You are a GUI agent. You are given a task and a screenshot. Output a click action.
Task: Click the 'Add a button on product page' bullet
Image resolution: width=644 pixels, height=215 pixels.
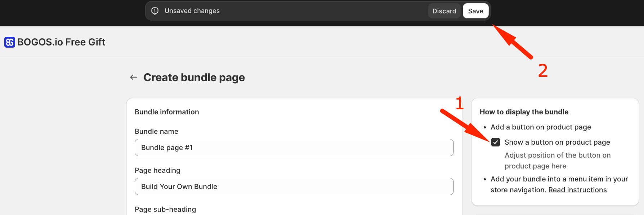point(540,127)
